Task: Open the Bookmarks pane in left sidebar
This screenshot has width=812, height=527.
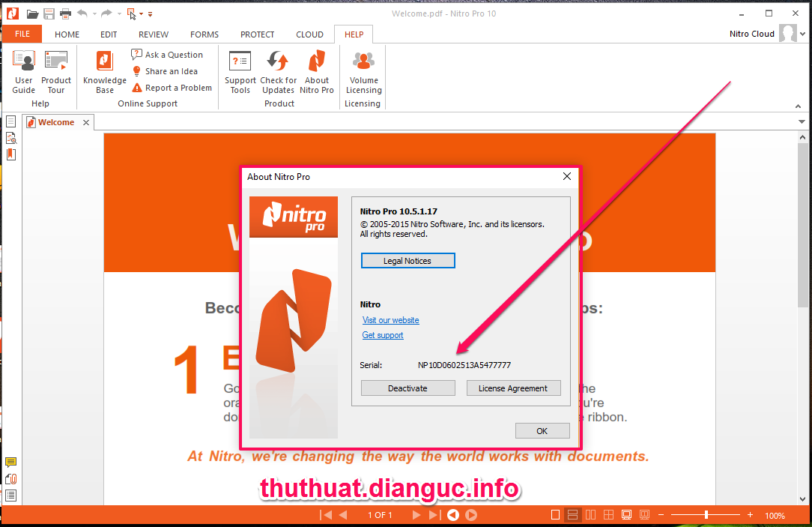Action: [11, 154]
